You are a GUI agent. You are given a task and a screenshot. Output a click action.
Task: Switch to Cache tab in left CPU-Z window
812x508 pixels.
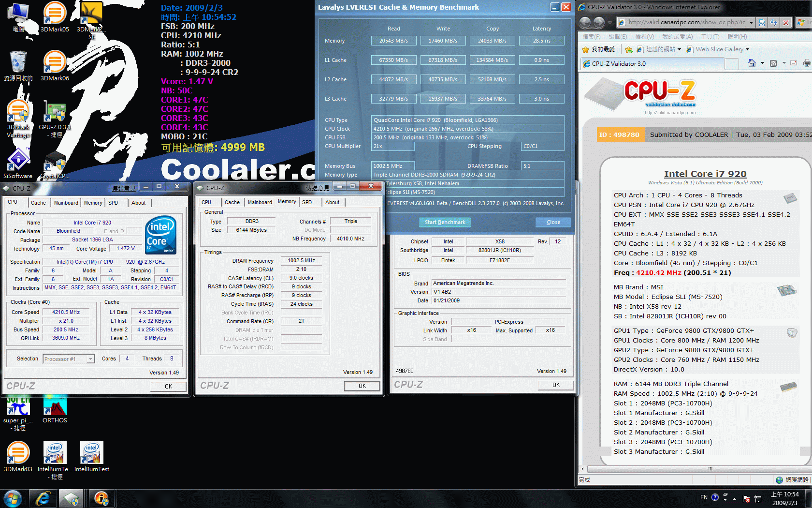(x=38, y=203)
